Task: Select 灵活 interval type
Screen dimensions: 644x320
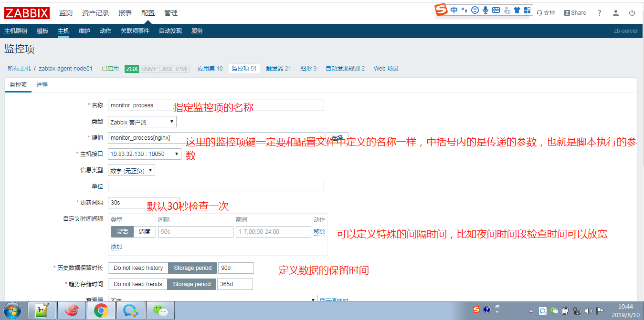Action: pyautogui.click(x=122, y=231)
